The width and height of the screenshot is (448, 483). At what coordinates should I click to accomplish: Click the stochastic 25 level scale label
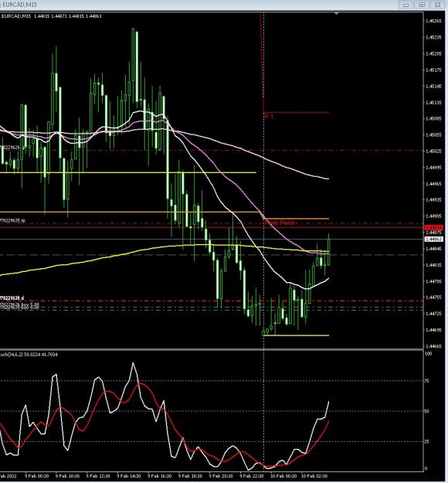[426, 442]
